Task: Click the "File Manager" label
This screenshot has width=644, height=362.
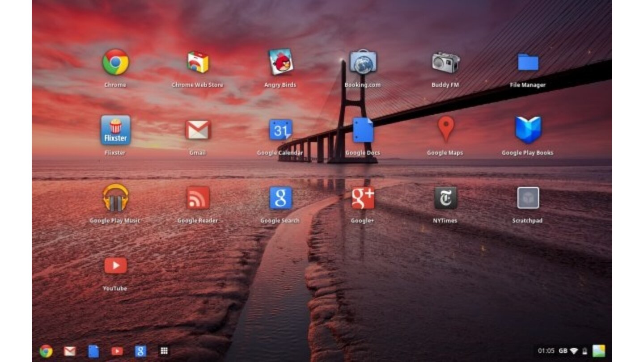Action: [x=528, y=85]
